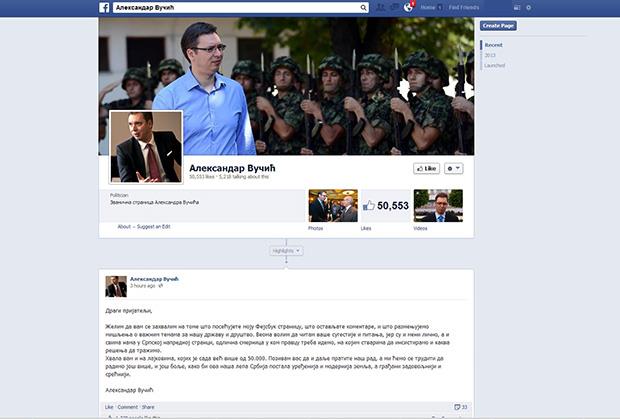Screen dimensions: 620x419
Task: Like the page with the Like button
Action: point(426,169)
